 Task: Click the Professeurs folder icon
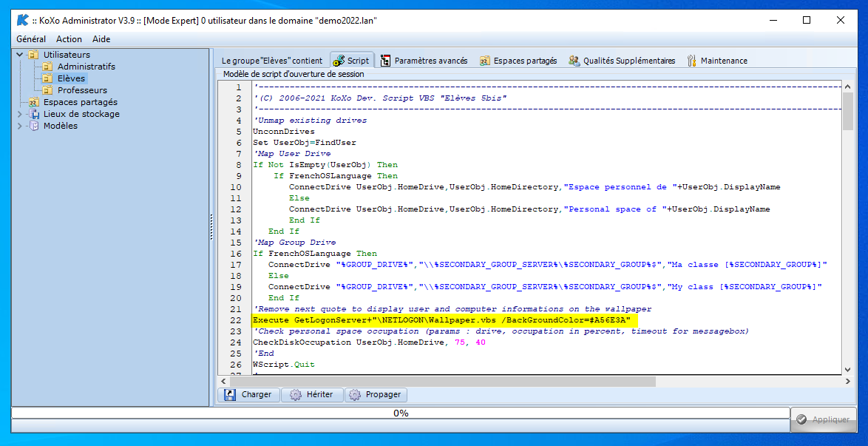tap(48, 90)
